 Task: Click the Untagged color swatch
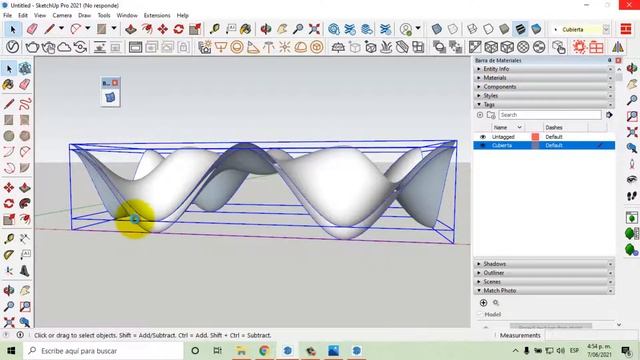(535, 137)
